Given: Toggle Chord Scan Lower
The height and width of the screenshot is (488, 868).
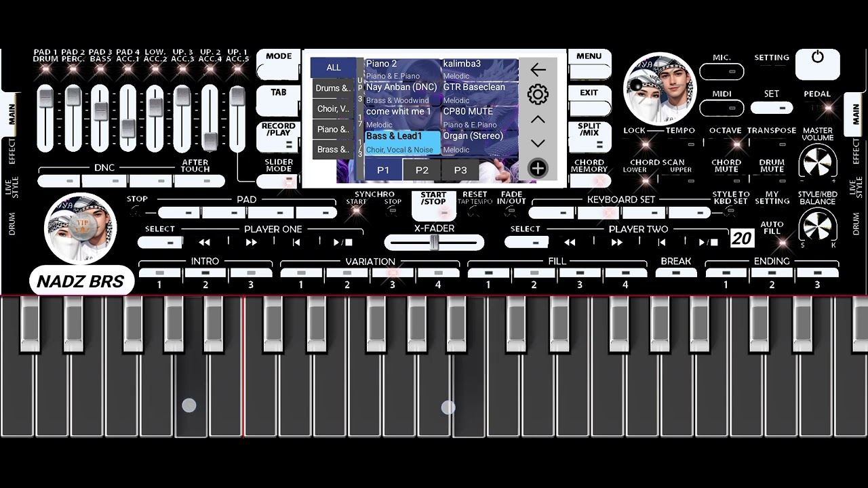Looking at the screenshot, I should [645, 180].
